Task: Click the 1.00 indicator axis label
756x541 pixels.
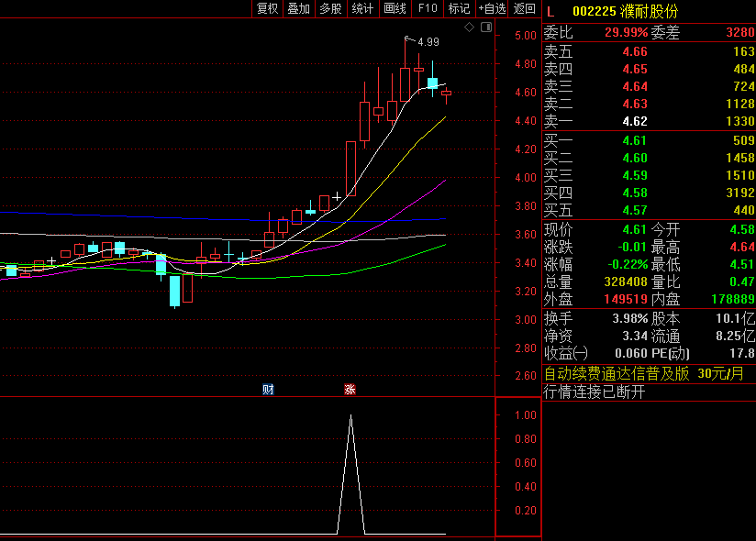Action: click(526, 415)
